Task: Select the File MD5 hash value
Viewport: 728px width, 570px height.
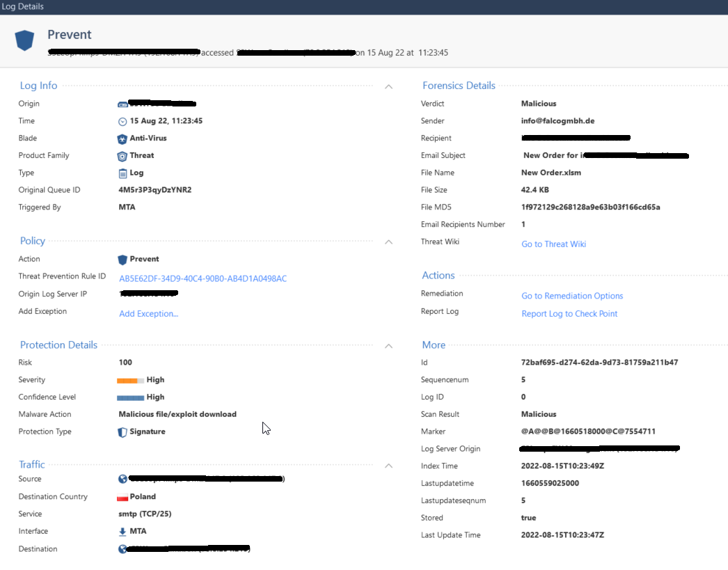Action: click(591, 207)
